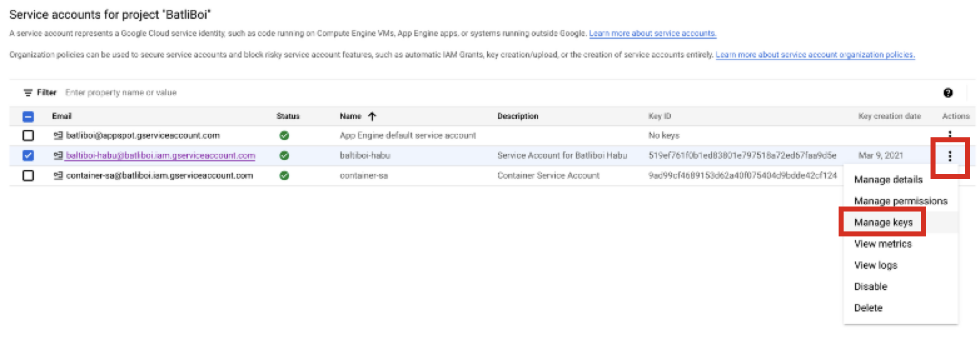Click service account icon beside container-sa email
The image size is (980, 339).
coord(58,176)
